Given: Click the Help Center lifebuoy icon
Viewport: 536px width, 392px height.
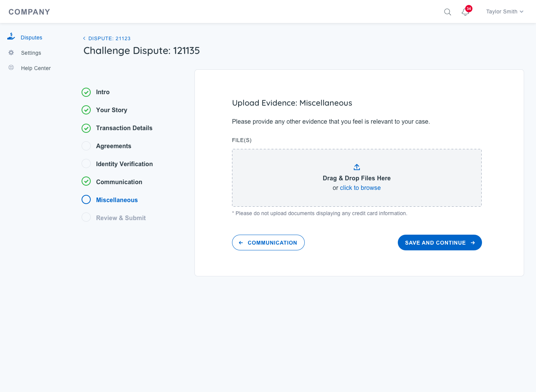Looking at the screenshot, I should tap(11, 68).
